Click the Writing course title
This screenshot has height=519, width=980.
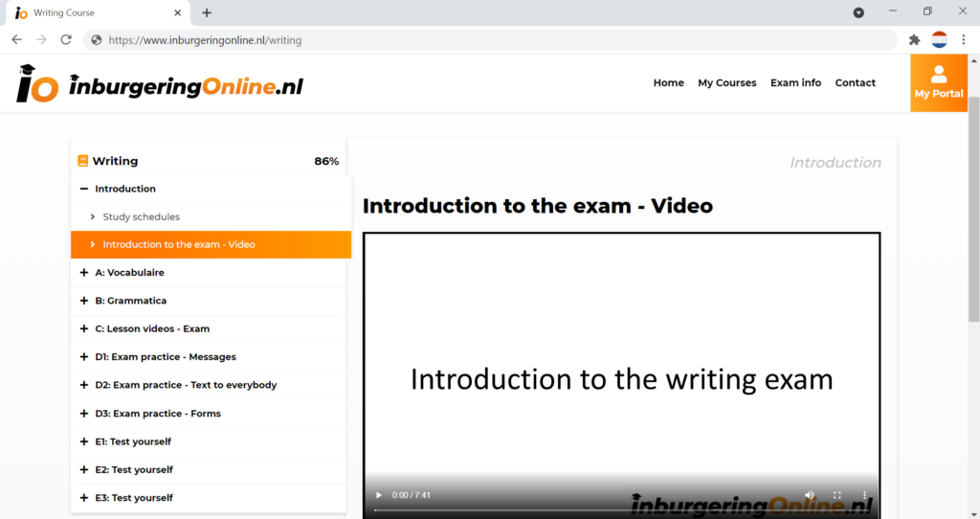(115, 161)
